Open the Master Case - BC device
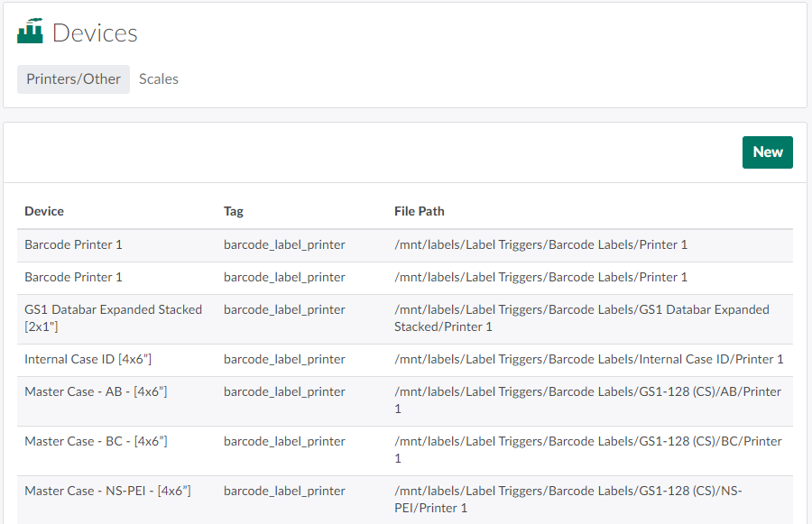Viewport: 812px width, 524px height. point(96,441)
